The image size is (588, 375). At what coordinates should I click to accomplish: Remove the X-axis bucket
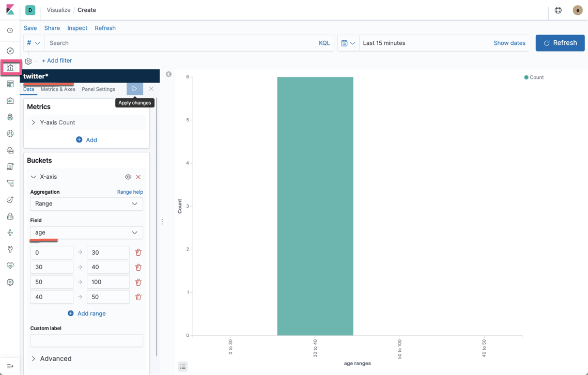tap(138, 177)
